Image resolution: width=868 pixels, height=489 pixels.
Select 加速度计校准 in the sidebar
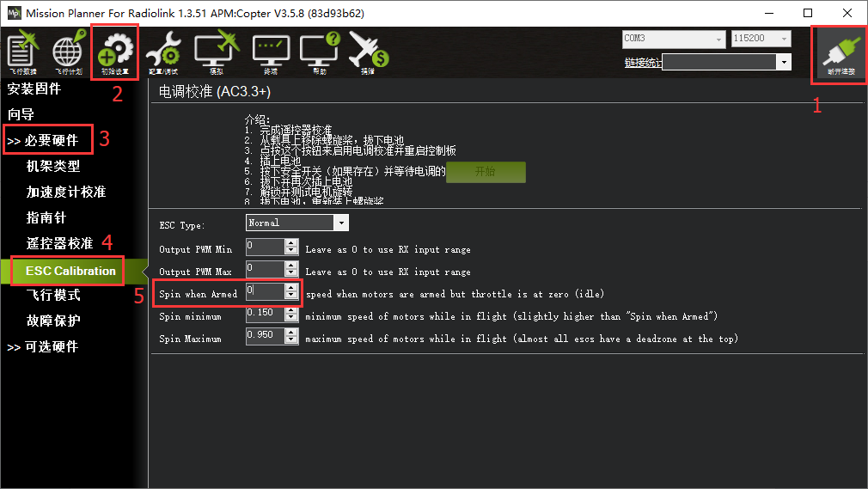[66, 192]
